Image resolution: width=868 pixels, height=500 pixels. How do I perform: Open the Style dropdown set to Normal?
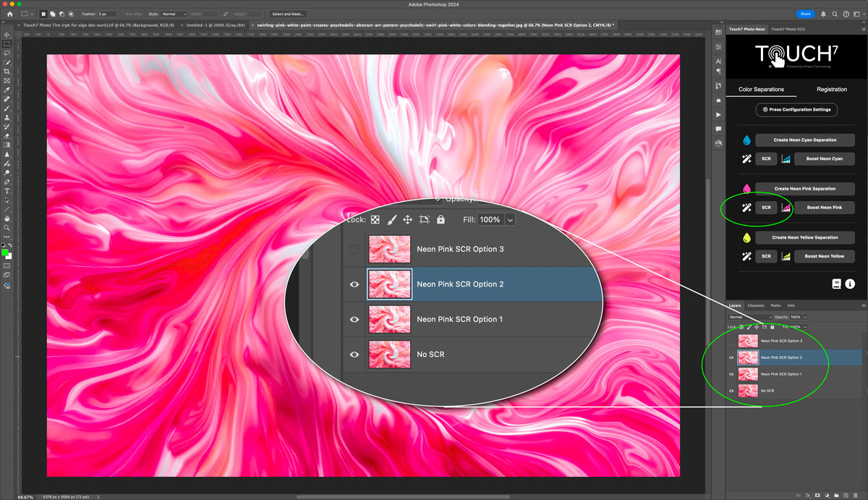pos(174,14)
